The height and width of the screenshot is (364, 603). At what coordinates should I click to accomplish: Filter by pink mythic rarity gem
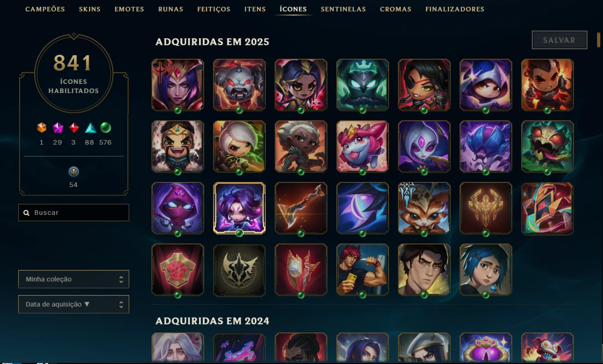[x=58, y=128]
